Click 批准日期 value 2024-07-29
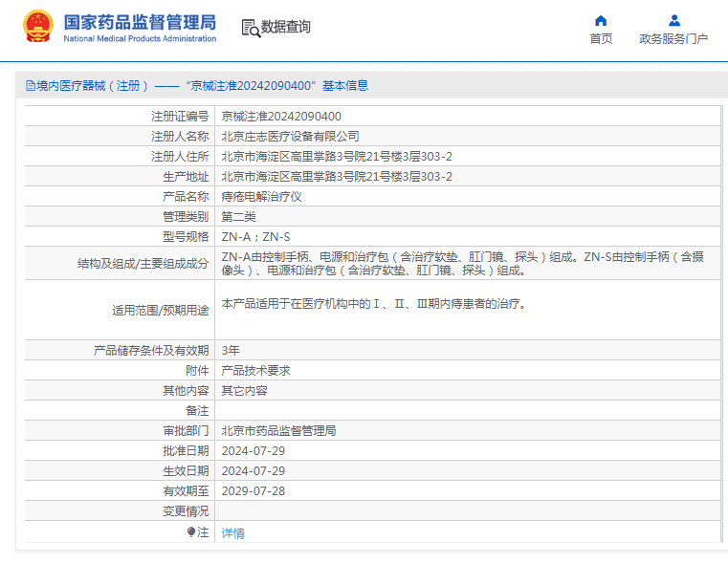728x564 pixels. click(254, 451)
